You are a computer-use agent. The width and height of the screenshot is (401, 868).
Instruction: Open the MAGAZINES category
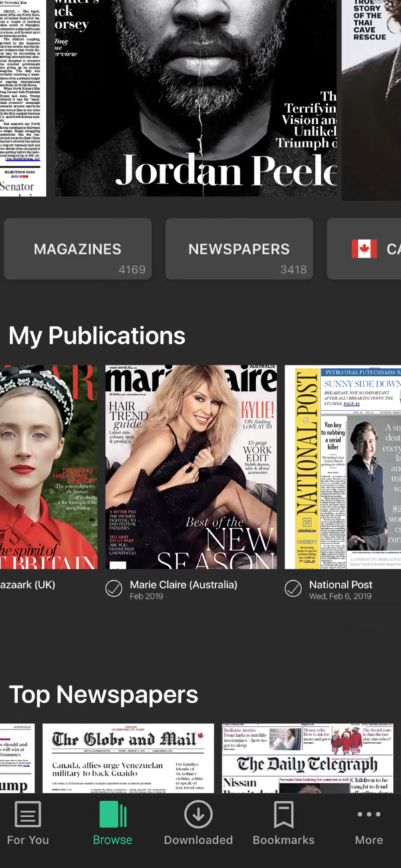[x=78, y=249]
